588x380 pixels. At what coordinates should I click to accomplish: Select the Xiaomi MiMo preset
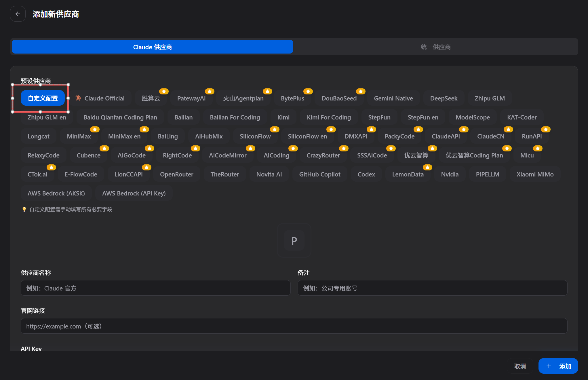535,174
